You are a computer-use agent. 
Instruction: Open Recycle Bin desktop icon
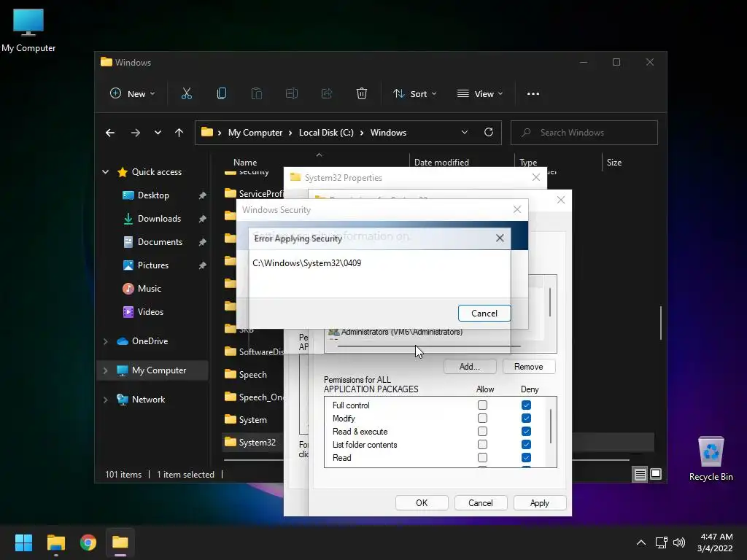coord(711,458)
